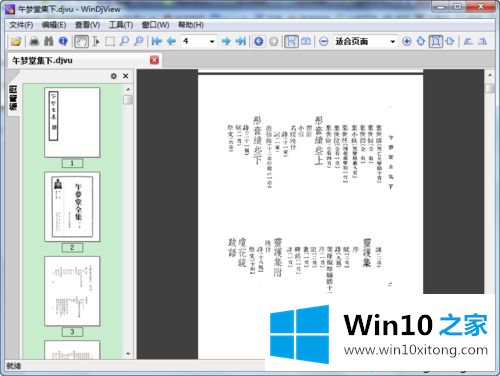Open page 3 thumbnail
The height and width of the screenshot is (376, 500).
click(72, 291)
